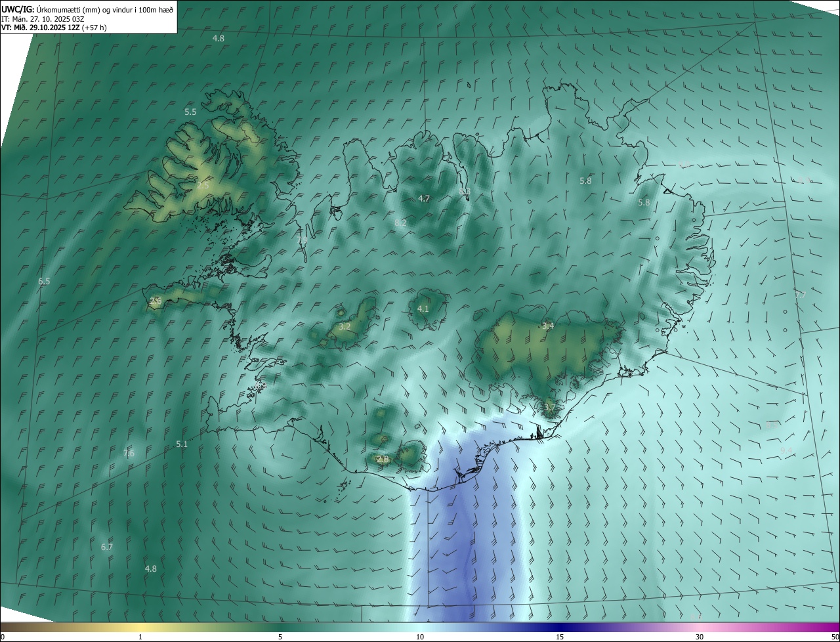Select the 4.1 value inside the small glacier outline
Viewport: 840px width, 642px height.
423,309
